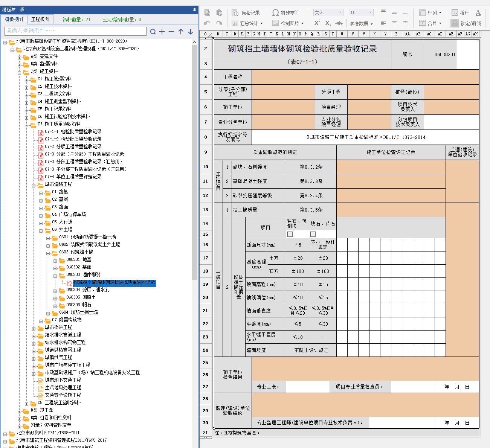
Task: Select column header AA
Action: coord(408,34)
